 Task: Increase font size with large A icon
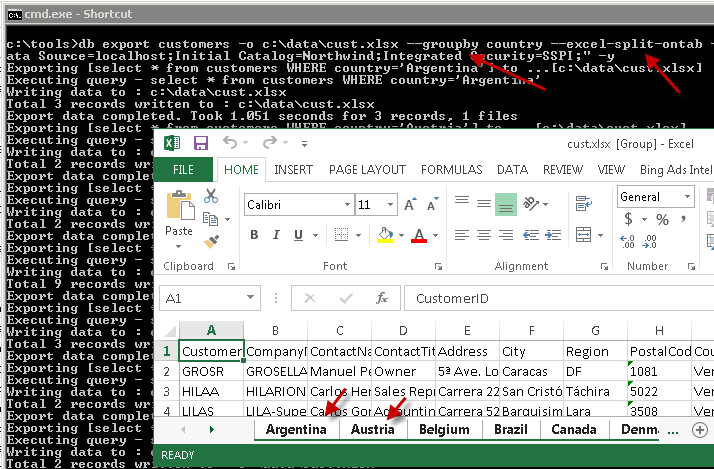click(410, 204)
